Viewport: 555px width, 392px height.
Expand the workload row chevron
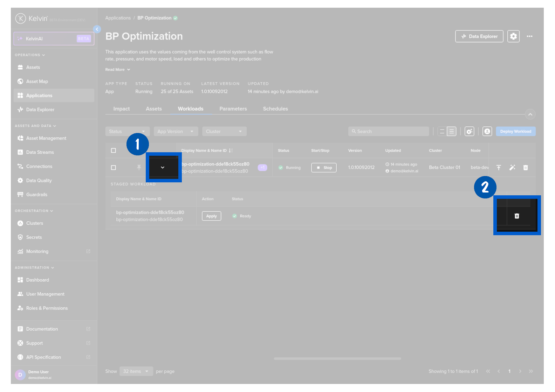pos(163,167)
